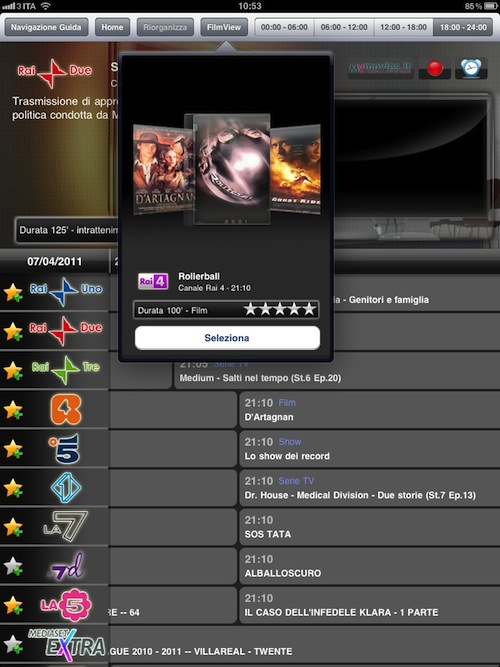This screenshot has width=500, height=667.
Task: Tap the Durata 100' - Film label
Action: pos(172,311)
